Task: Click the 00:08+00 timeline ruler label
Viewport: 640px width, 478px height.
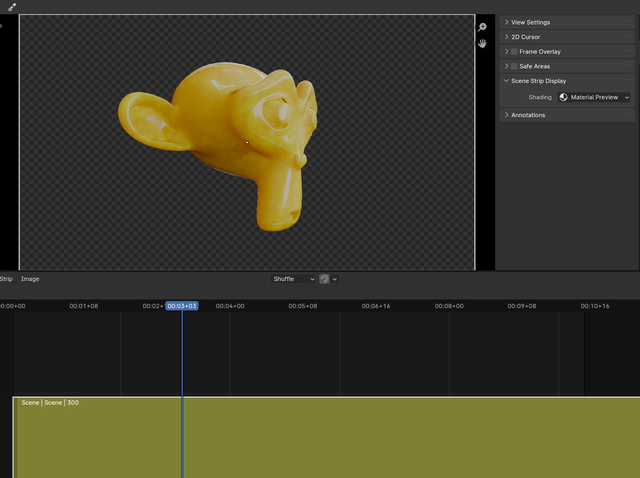Action: 449,306
